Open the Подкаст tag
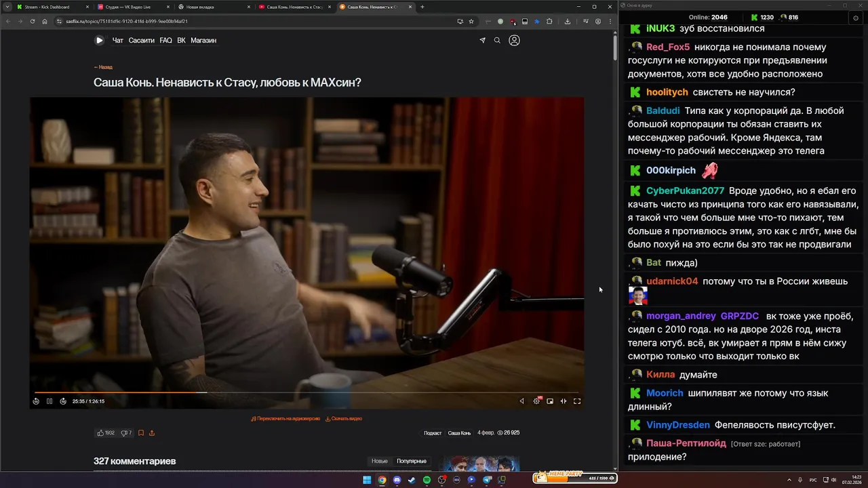Screen dimensions: 868x488 433,432
